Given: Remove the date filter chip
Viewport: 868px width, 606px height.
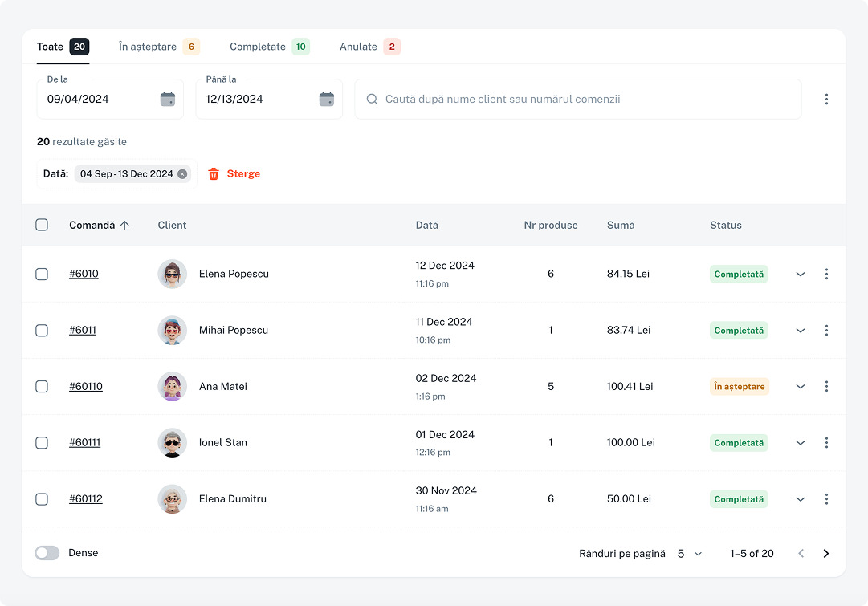Looking at the screenshot, I should [x=182, y=174].
